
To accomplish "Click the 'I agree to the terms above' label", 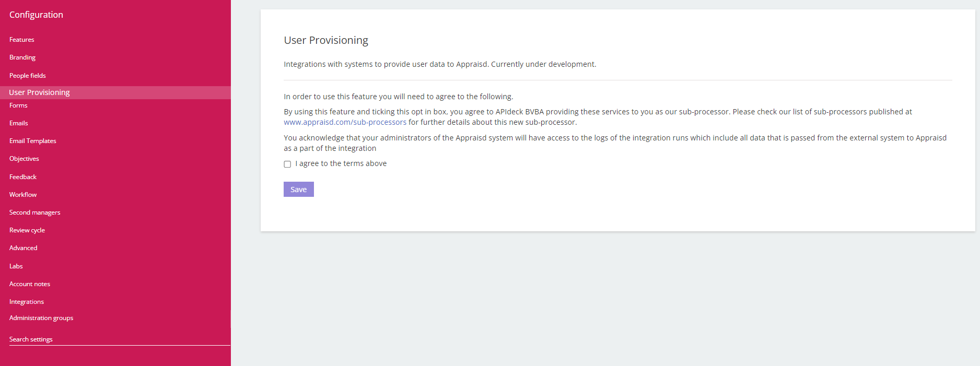I will coord(341,163).
